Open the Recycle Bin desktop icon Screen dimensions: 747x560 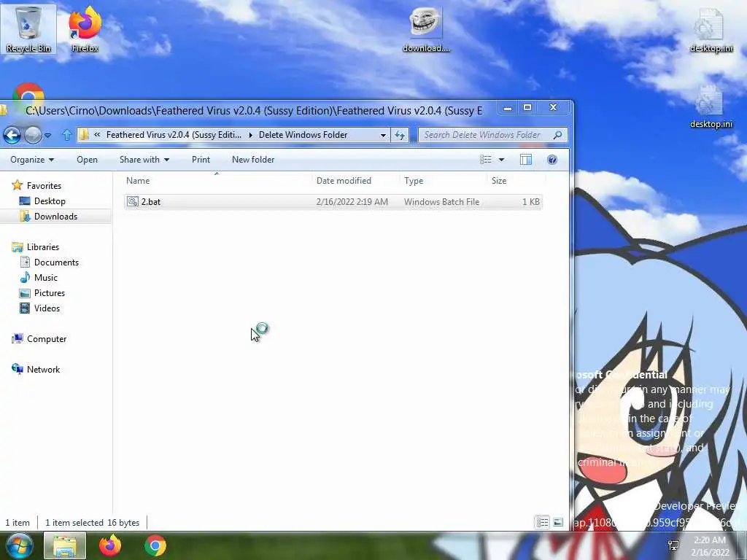28,29
